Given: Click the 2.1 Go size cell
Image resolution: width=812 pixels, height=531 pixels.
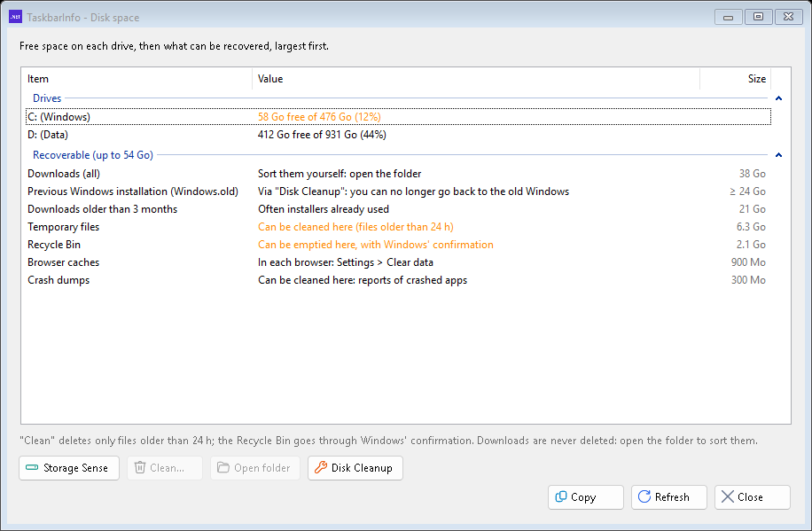Looking at the screenshot, I should point(751,245).
